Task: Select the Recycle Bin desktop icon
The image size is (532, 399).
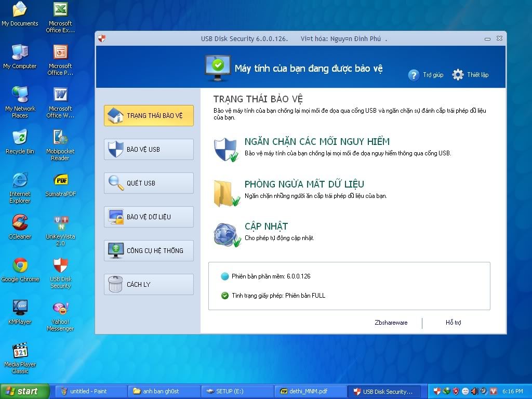Action: [20, 141]
